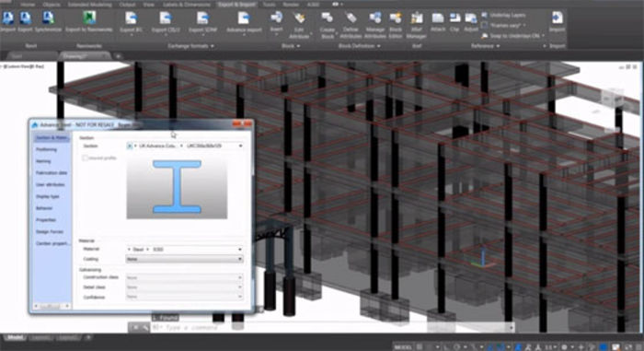Screen dimensions: 644x351
Task: Select the Fabrication data page
Action: pos(52,173)
